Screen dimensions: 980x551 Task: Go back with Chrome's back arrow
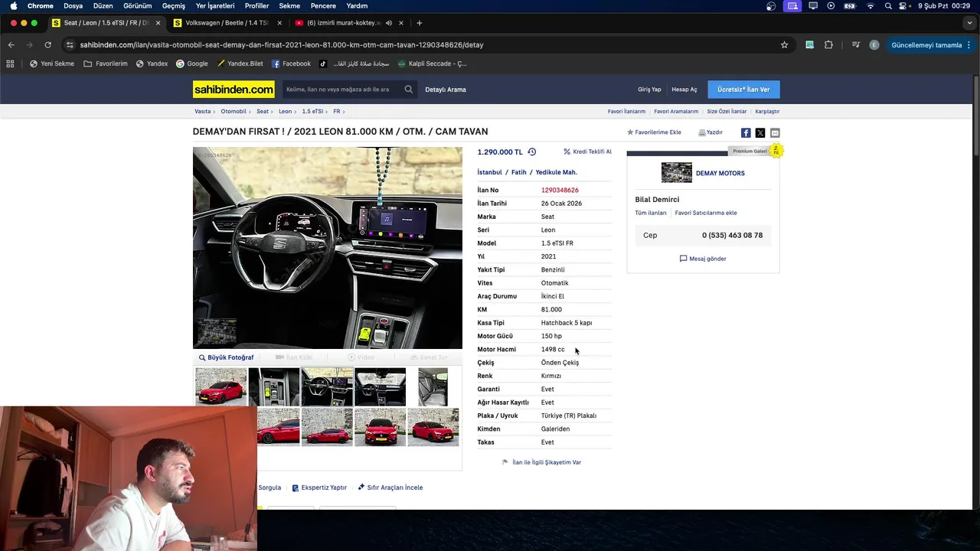click(x=11, y=44)
